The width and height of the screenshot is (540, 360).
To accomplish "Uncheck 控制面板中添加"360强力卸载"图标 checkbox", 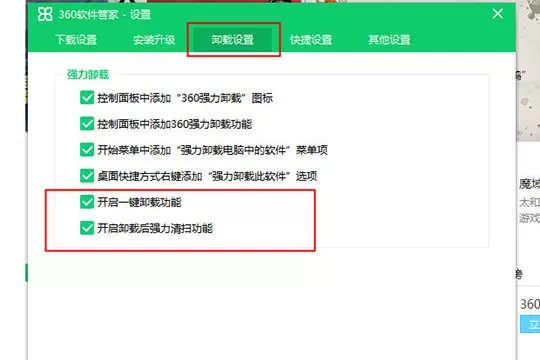I will [x=87, y=97].
